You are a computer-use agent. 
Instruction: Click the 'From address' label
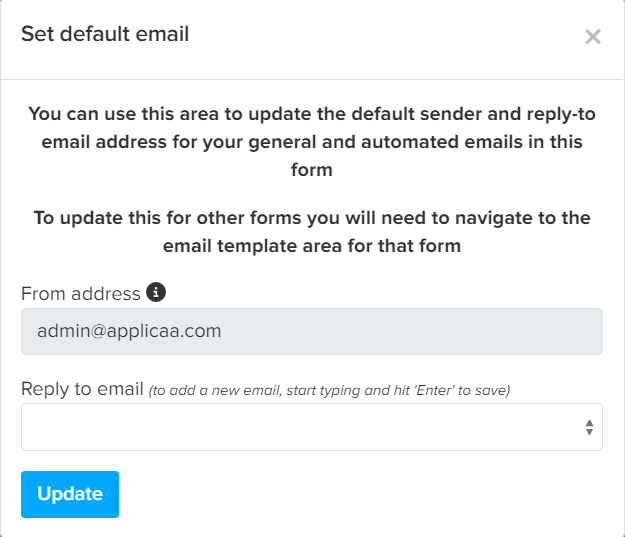coord(81,294)
